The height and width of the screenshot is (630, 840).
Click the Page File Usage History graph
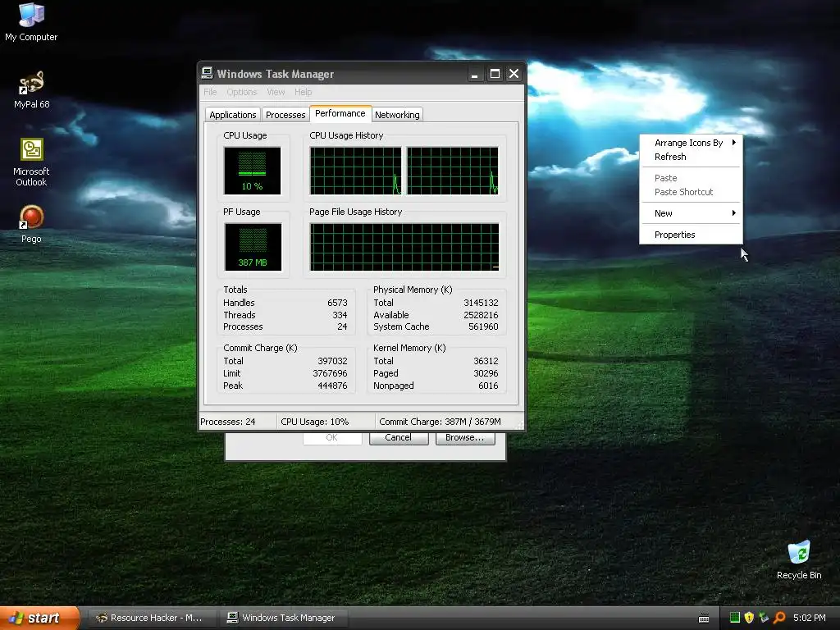404,247
